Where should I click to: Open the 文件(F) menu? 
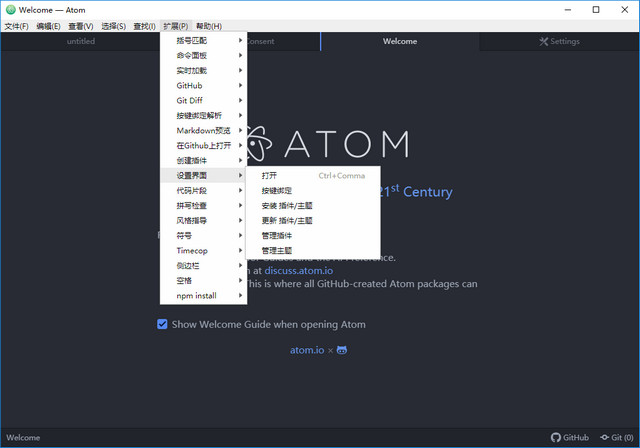(16, 26)
